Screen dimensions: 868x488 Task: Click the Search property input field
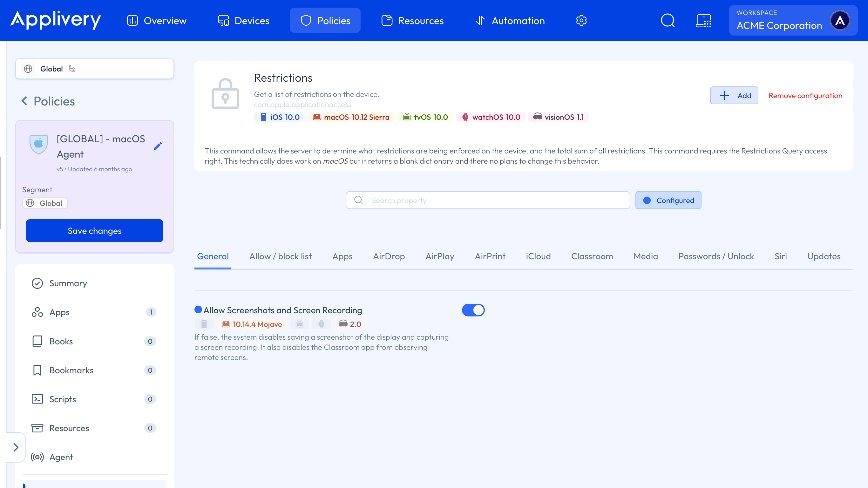pyautogui.click(x=488, y=200)
